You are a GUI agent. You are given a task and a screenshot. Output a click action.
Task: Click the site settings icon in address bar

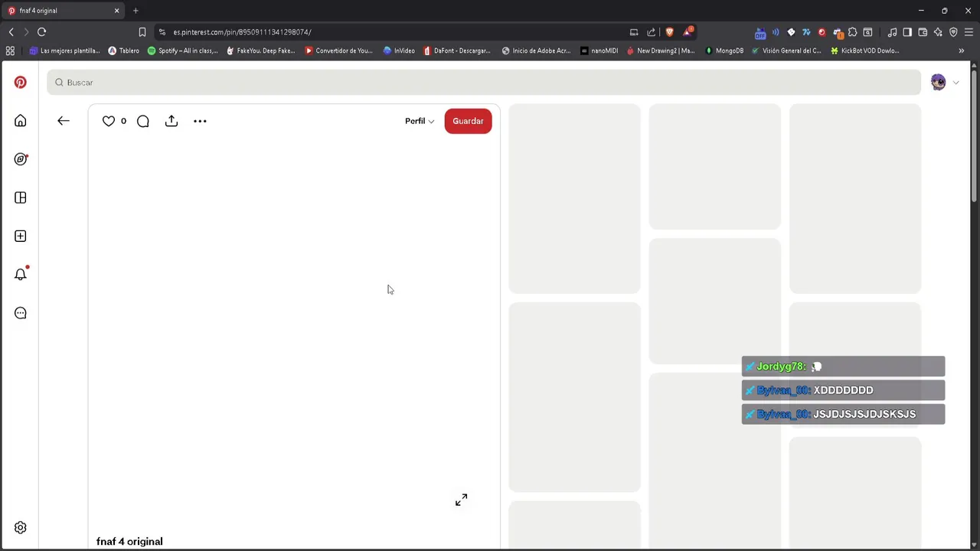162,32
